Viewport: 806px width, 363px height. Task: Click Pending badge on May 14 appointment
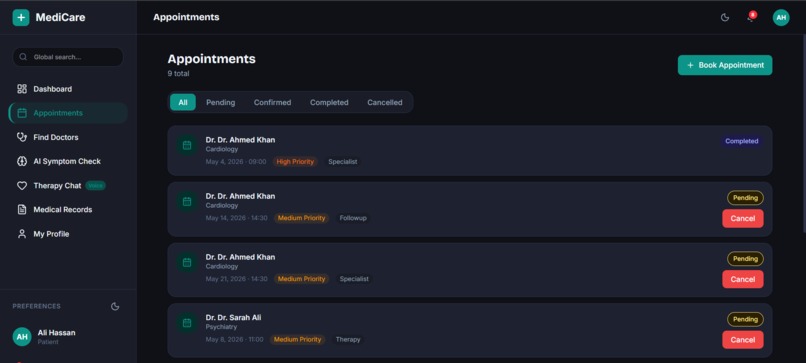tap(745, 198)
